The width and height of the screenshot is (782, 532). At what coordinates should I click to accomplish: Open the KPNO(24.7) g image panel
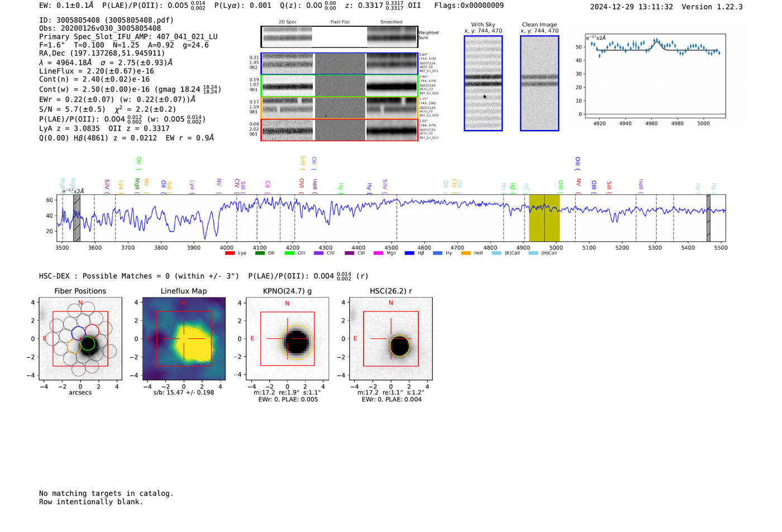pyautogui.click(x=288, y=339)
